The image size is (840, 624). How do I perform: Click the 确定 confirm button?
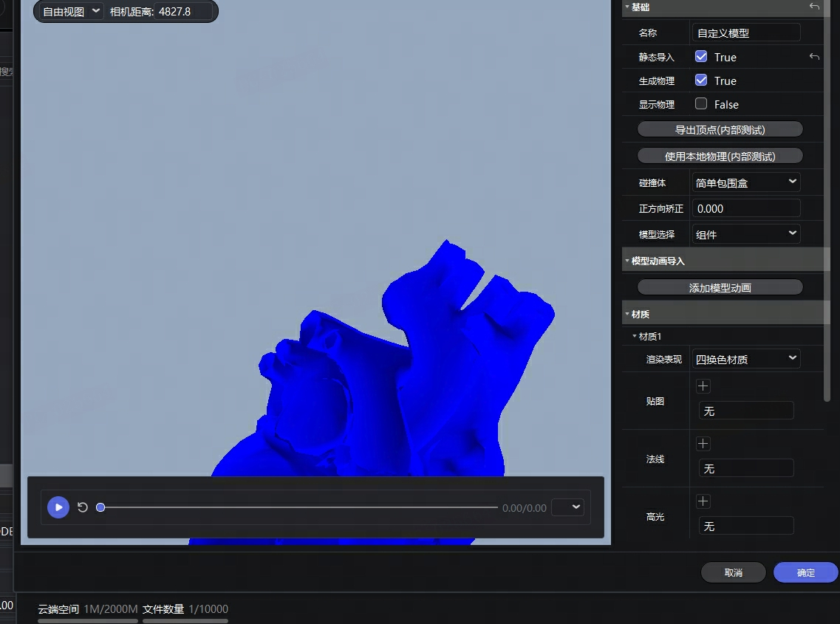(805, 572)
